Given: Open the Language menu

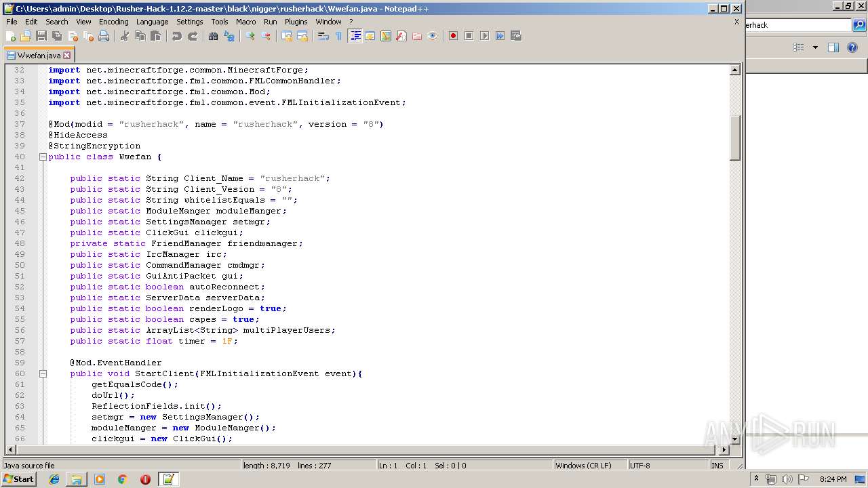Looking at the screenshot, I should coord(152,22).
